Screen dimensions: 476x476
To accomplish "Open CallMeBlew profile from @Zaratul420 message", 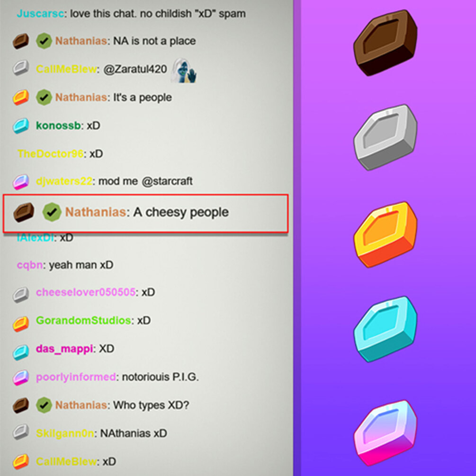I will tap(66, 69).
